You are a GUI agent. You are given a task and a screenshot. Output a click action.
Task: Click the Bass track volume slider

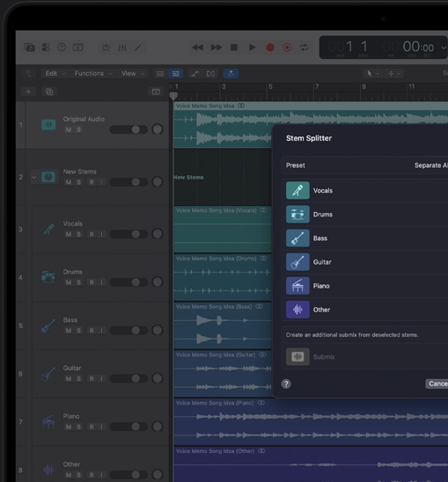[x=129, y=331]
